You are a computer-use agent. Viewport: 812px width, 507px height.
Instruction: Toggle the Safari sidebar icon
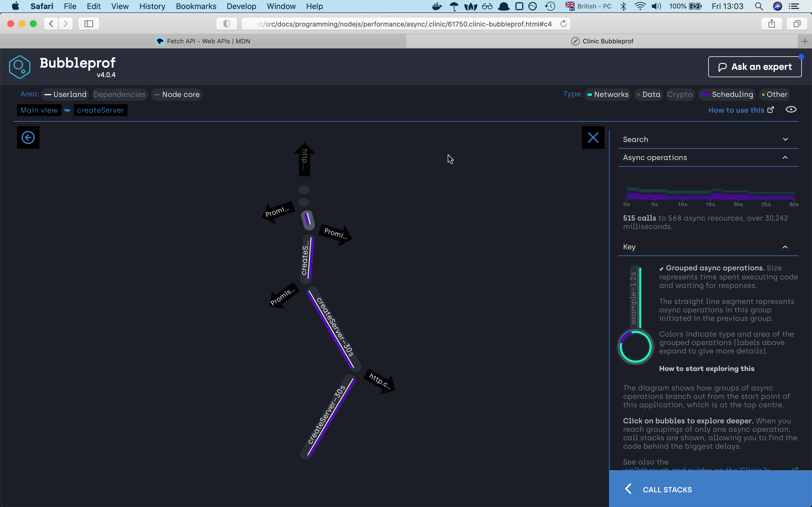pyautogui.click(x=89, y=24)
